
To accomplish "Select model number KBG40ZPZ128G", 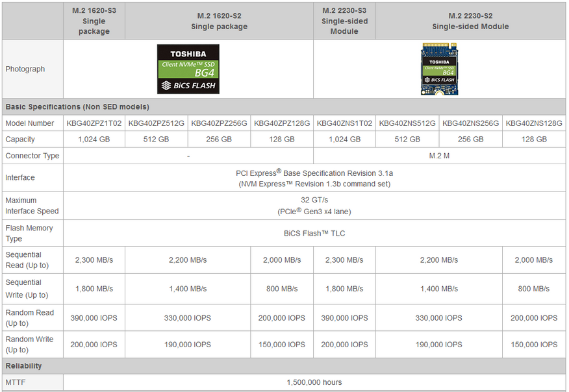I will pos(282,123).
